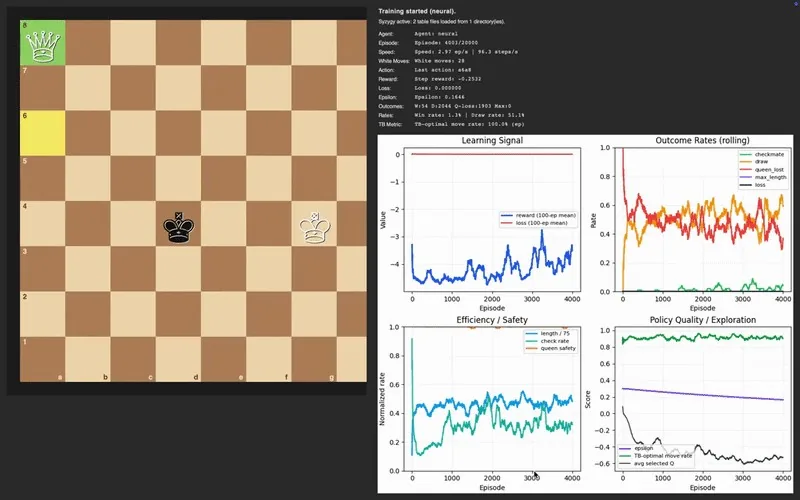Screen dimensions: 800x500
Task: Click the 'Syzygy active: 2 table files loaded' line
Action: [441, 22]
